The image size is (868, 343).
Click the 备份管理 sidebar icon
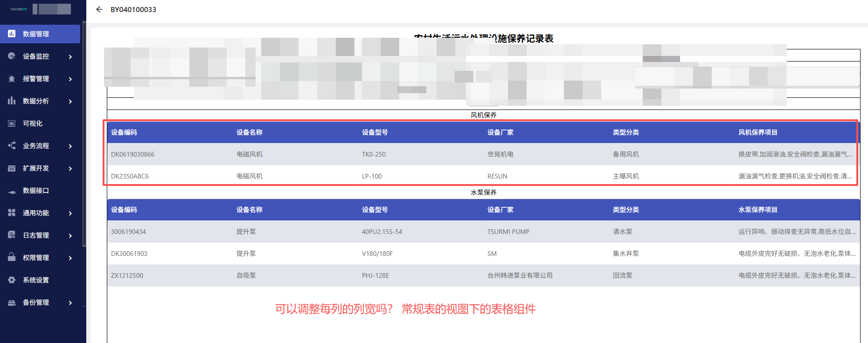point(12,302)
